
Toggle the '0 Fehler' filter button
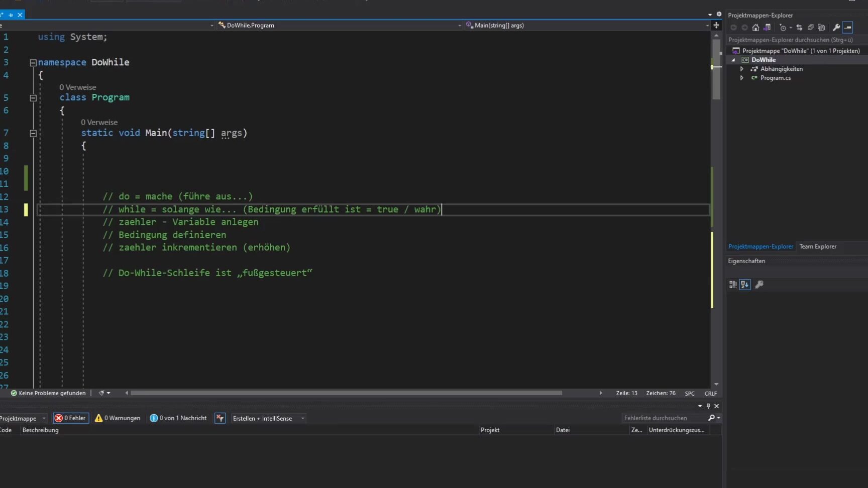pyautogui.click(x=71, y=418)
